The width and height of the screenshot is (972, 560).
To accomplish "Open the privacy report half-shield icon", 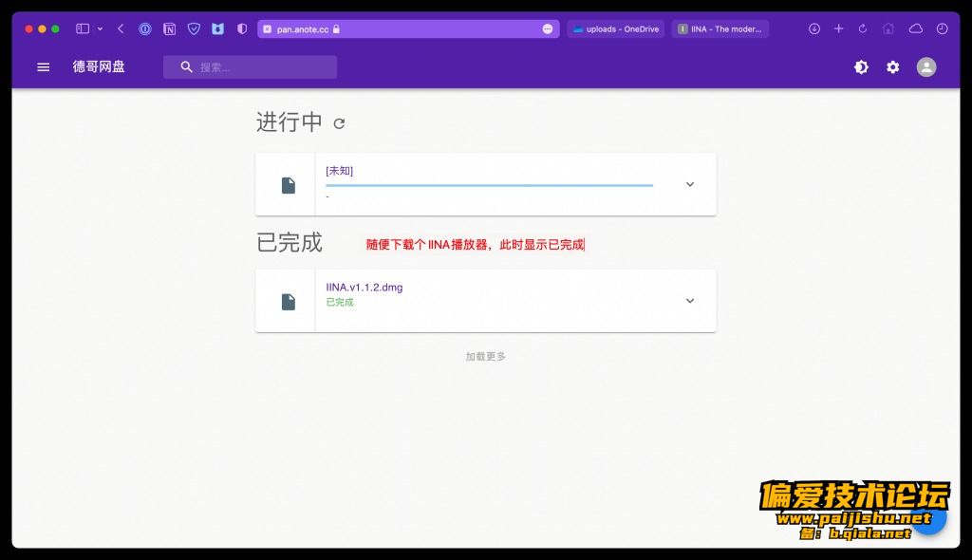I will click(x=242, y=28).
